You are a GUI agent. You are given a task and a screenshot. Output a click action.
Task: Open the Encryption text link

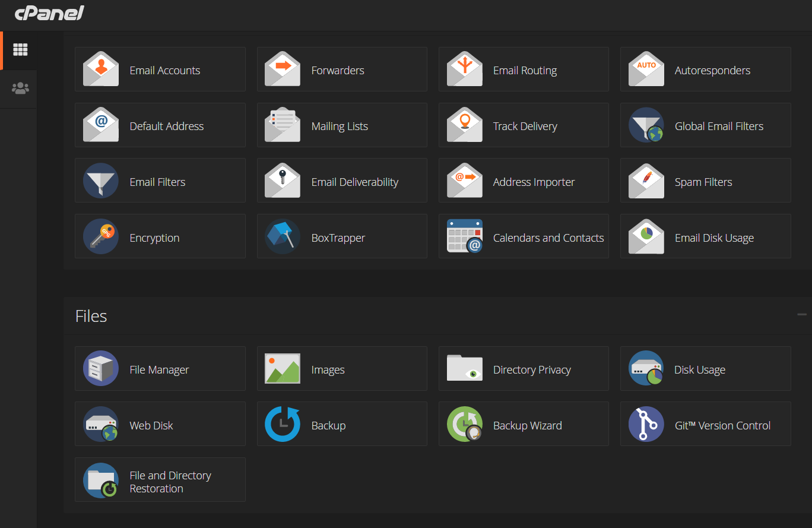(154, 238)
